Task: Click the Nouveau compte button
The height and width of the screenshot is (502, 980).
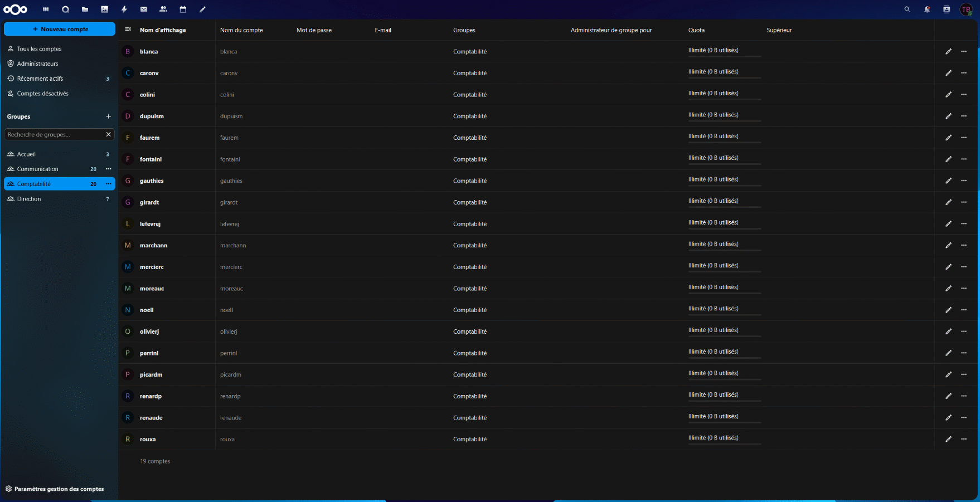Action: click(60, 29)
